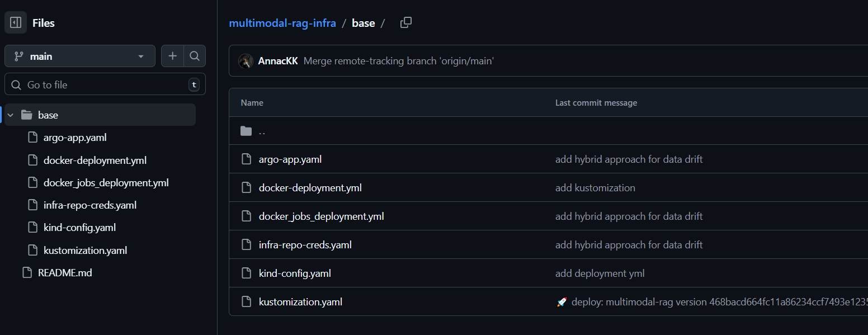
Task: Collapse the Files side panel
Action: click(x=16, y=23)
